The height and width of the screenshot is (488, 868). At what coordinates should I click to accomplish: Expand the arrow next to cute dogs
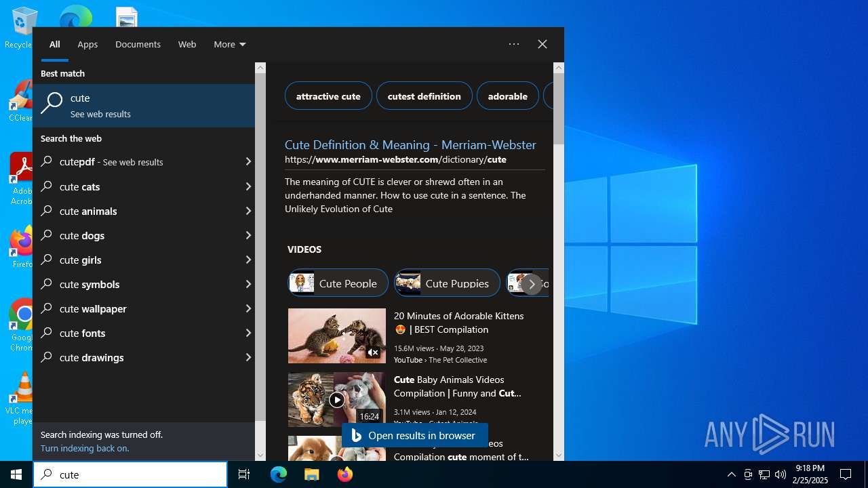248,235
